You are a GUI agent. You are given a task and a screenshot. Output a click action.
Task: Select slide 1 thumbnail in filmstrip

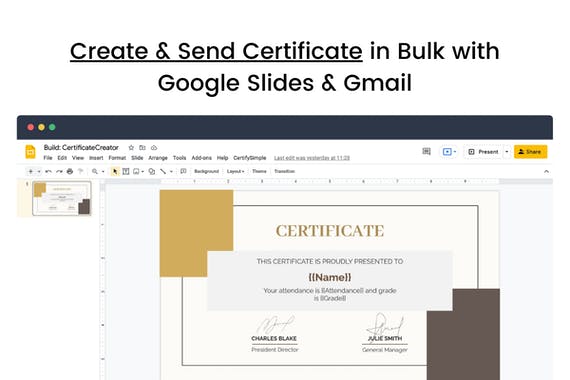pos(61,199)
